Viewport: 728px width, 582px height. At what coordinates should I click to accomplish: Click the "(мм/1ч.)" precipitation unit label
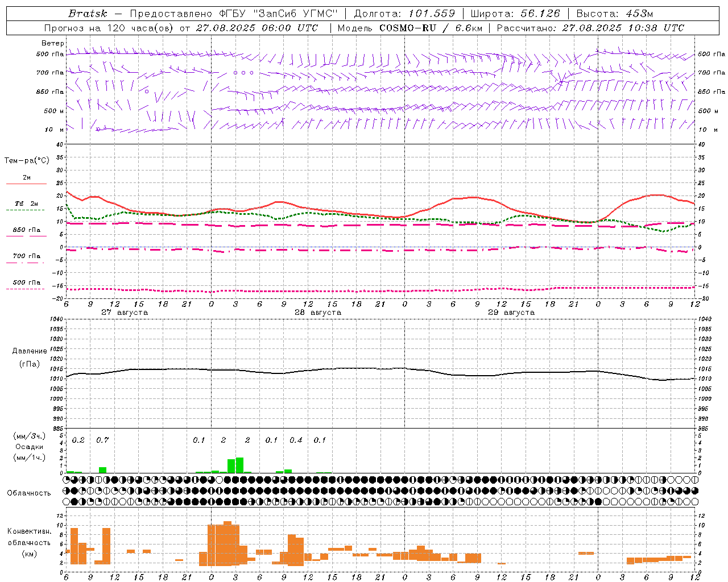pos(30,458)
